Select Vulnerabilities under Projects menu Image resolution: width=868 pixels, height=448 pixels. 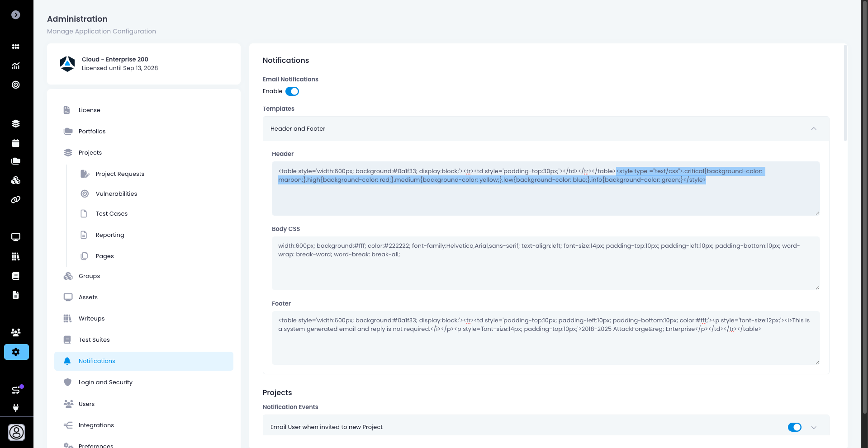tap(116, 194)
